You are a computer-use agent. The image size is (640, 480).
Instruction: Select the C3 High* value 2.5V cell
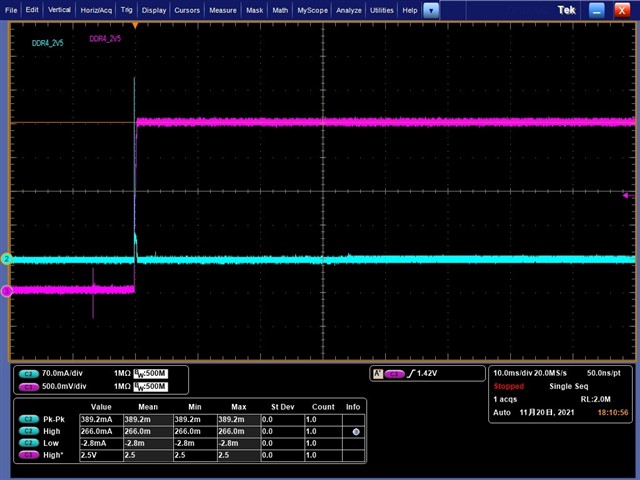pos(101,455)
